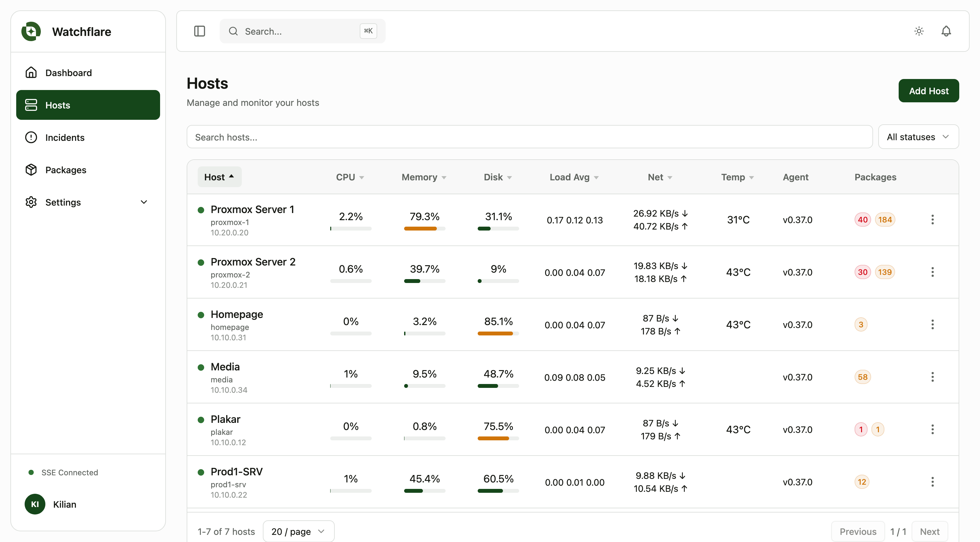
Task: Click the 58 packages badge for Media
Action: click(862, 377)
